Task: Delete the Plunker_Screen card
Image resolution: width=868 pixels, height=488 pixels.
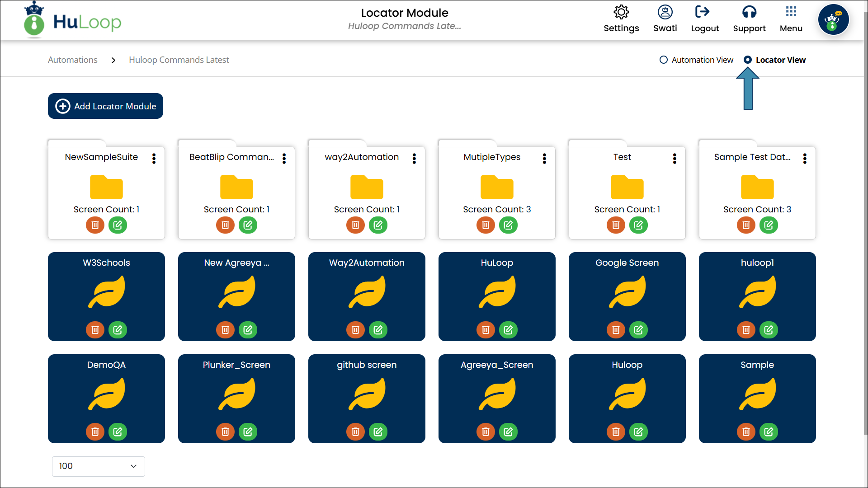Action: (x=225, y=432)
